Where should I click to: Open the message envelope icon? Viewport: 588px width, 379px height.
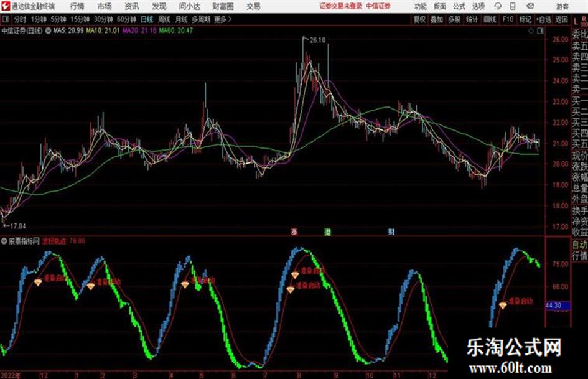(530, 6)
